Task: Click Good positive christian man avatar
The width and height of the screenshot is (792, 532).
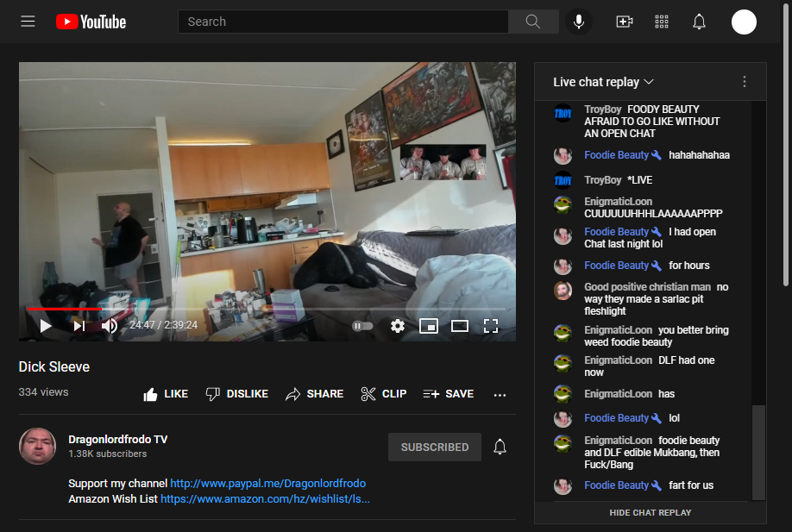Action: click(x=563, y=291)
